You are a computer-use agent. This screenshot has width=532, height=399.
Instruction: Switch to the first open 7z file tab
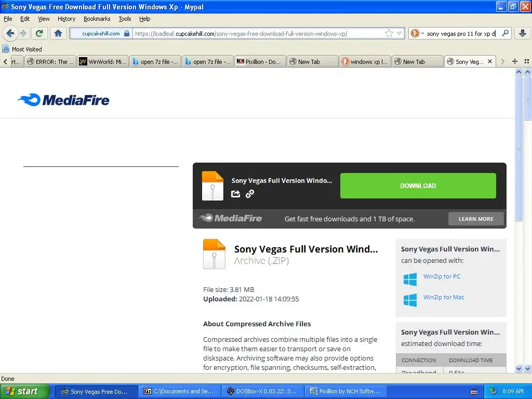155,62
